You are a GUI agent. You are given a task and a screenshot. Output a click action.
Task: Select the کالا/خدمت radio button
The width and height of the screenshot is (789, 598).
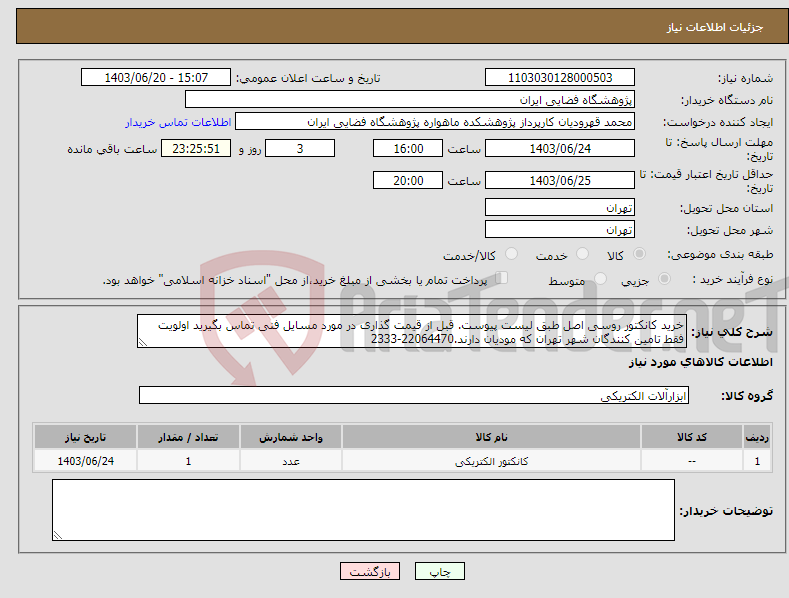(511, 254)
